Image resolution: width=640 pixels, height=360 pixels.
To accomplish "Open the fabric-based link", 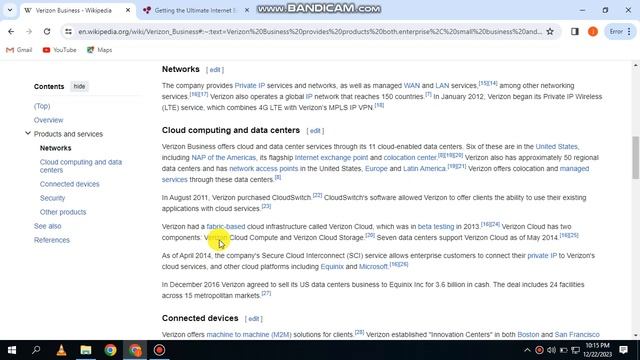I will click(x=226, y=226).
